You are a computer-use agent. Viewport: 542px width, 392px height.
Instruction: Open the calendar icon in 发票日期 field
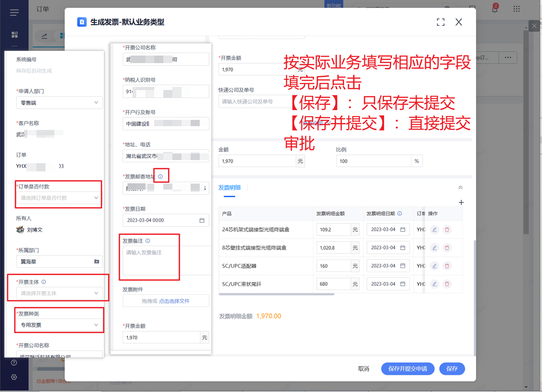coord(202,220)
